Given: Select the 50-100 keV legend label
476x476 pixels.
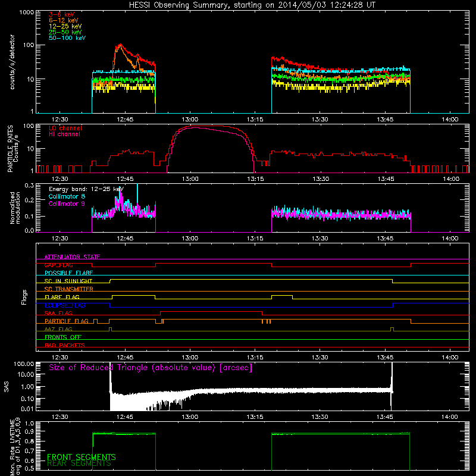Looking at the screenshot, I should click(x=67, y=38).
